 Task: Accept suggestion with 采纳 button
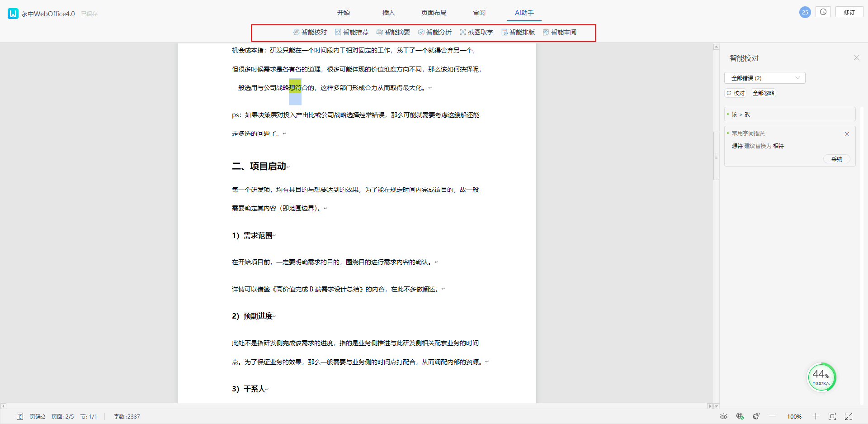pos(836,159)
